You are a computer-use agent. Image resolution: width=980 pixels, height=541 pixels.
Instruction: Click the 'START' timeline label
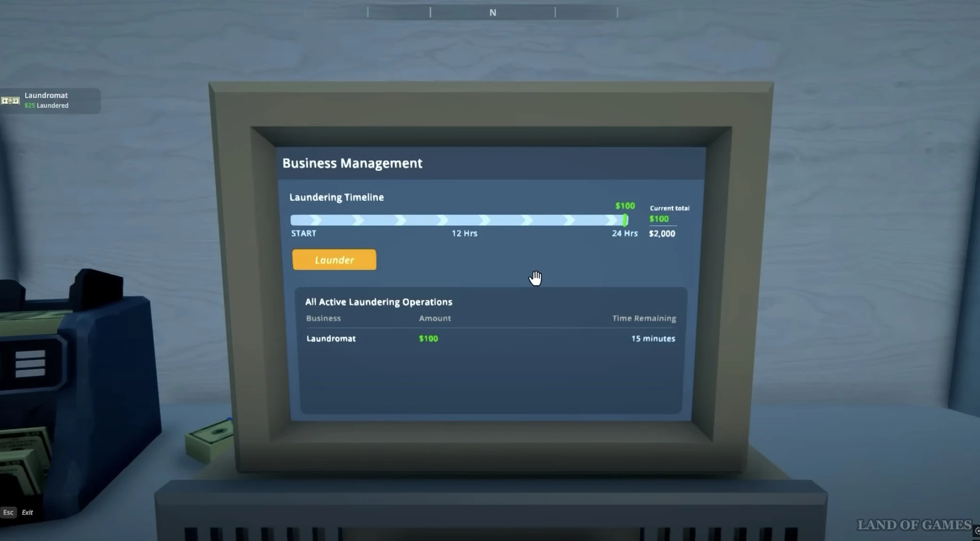tap(304, 233)
